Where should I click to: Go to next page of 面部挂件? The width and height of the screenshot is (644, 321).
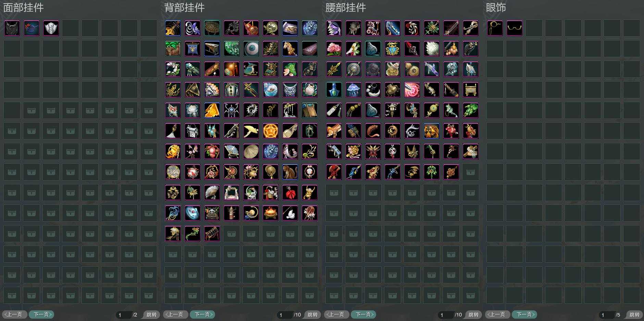[x=41, y=314]
